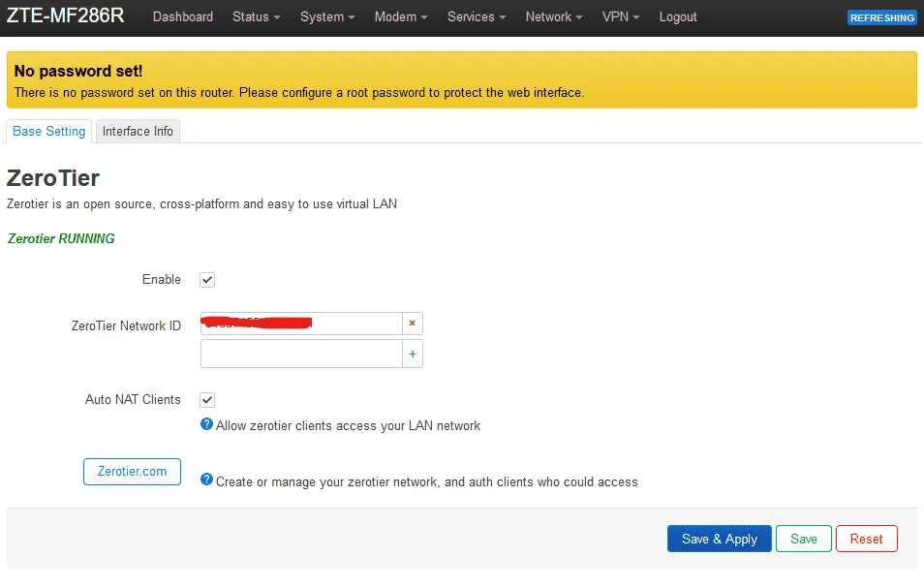Expand the Services menu
Viewport: 924px width, 588px height.
point(477,17)
